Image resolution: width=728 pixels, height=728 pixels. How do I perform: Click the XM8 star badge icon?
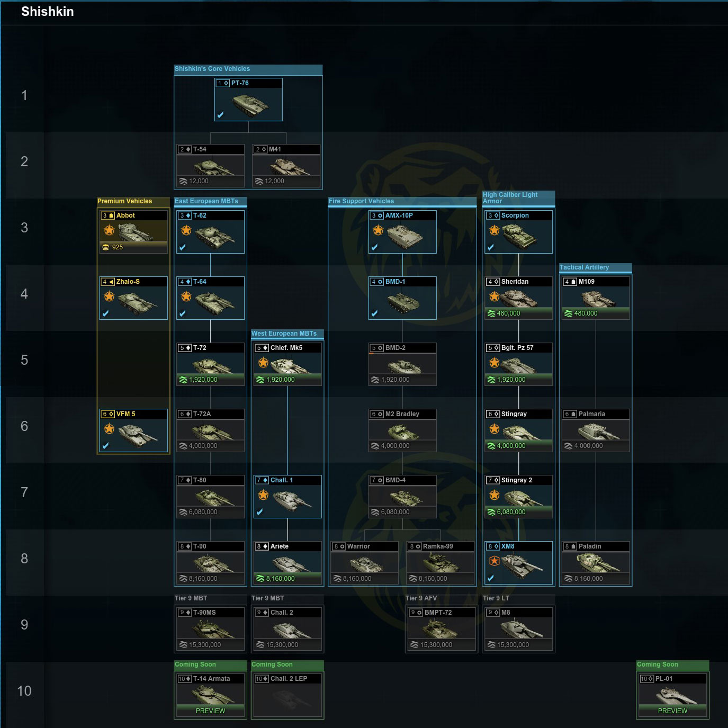(495, 561)
